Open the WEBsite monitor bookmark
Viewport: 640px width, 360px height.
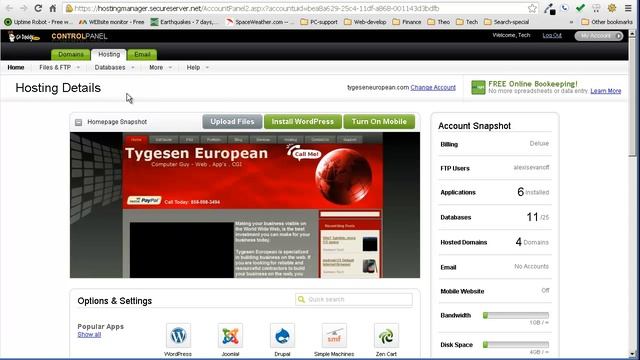point(111,22)
